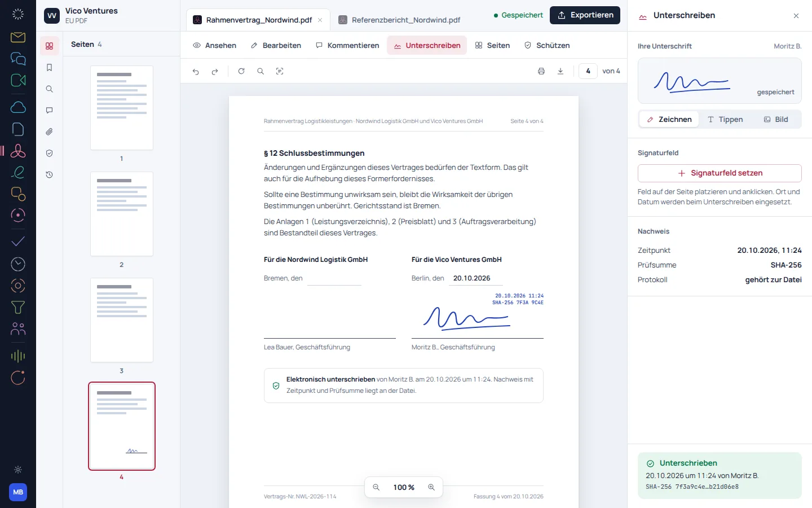Click the Exportieren button
This screenshot has height=508, width=812.
(585, 15)
